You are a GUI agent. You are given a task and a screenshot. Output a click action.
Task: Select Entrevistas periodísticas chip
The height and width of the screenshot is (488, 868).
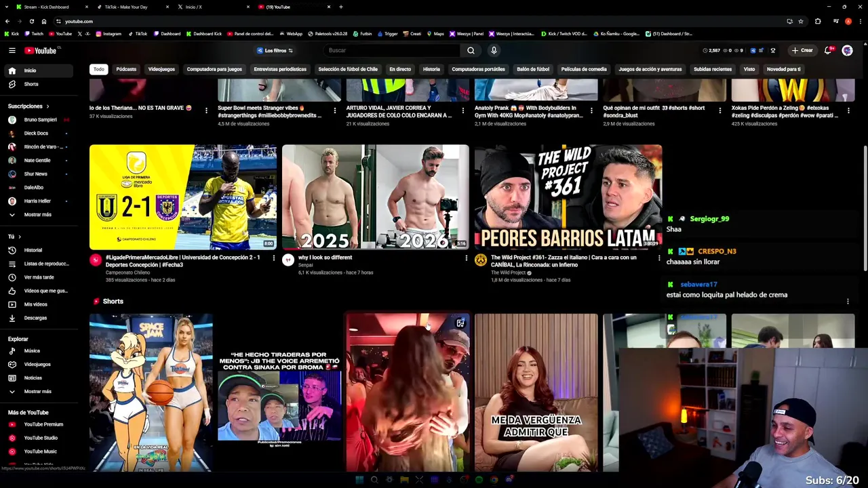coord(280,69)
